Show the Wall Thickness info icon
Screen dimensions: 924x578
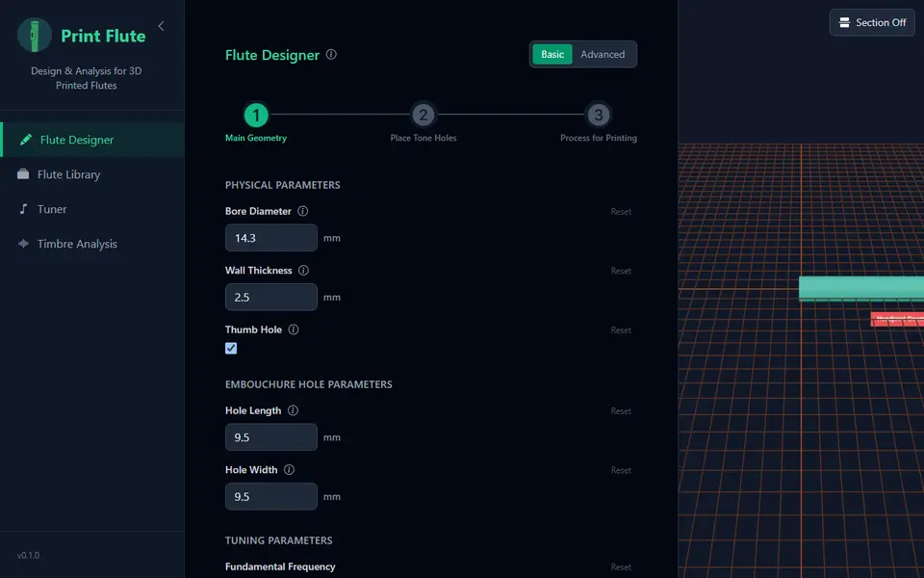(303, 270)
